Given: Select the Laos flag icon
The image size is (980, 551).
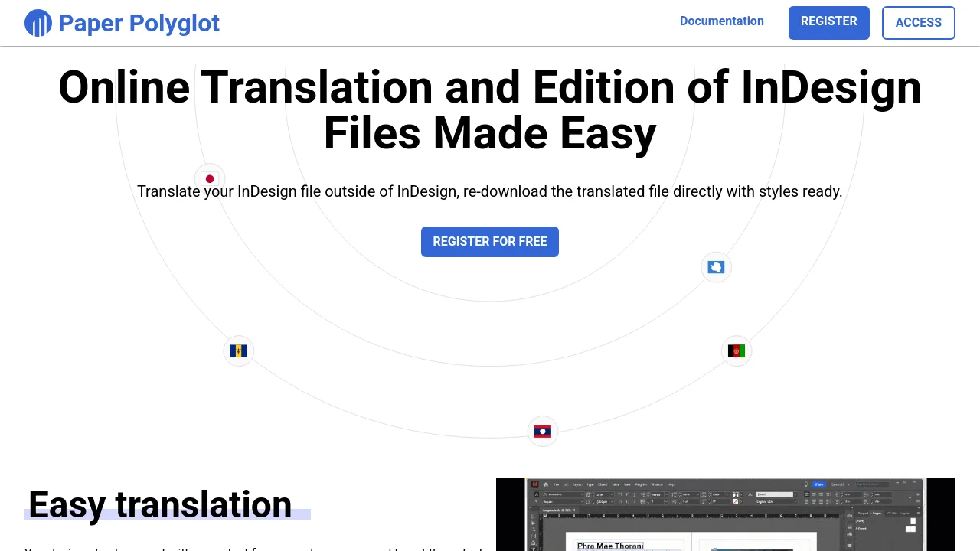Looking at the screenshot, I should (543, 432).
